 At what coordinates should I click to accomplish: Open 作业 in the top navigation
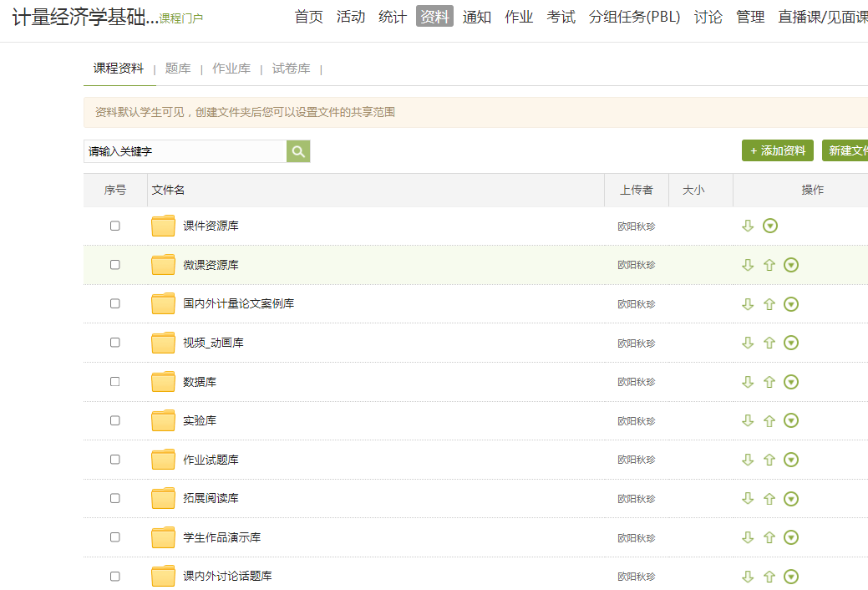tap(519, 17)
